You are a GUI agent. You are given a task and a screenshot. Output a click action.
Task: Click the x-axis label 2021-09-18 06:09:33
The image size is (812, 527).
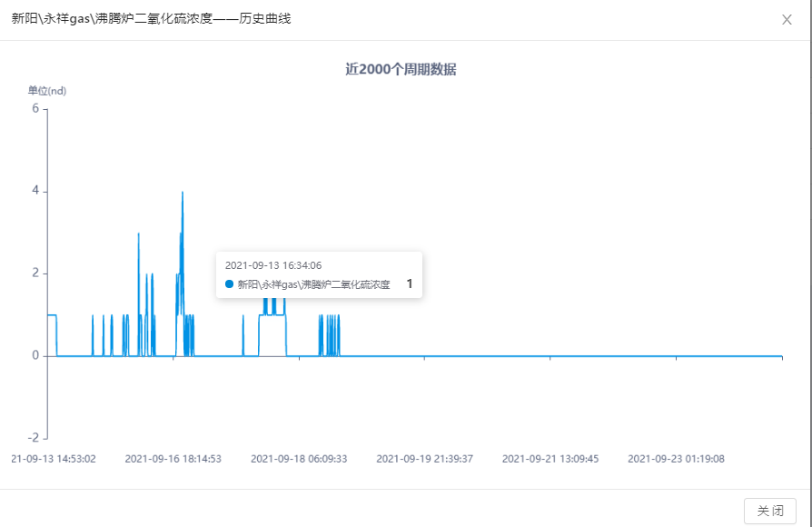tap(299, 459)
